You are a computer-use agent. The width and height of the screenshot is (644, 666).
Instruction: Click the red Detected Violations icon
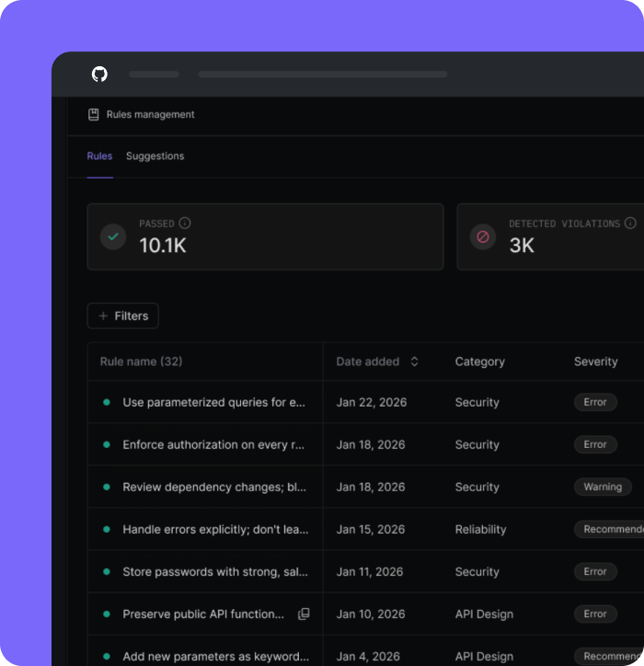[483, 236]
